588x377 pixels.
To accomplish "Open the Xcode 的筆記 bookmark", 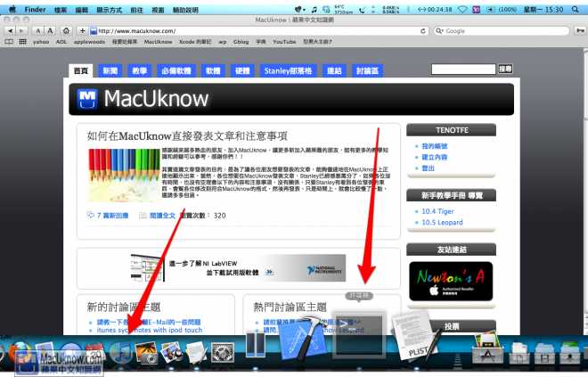I will tap(195, 42).
